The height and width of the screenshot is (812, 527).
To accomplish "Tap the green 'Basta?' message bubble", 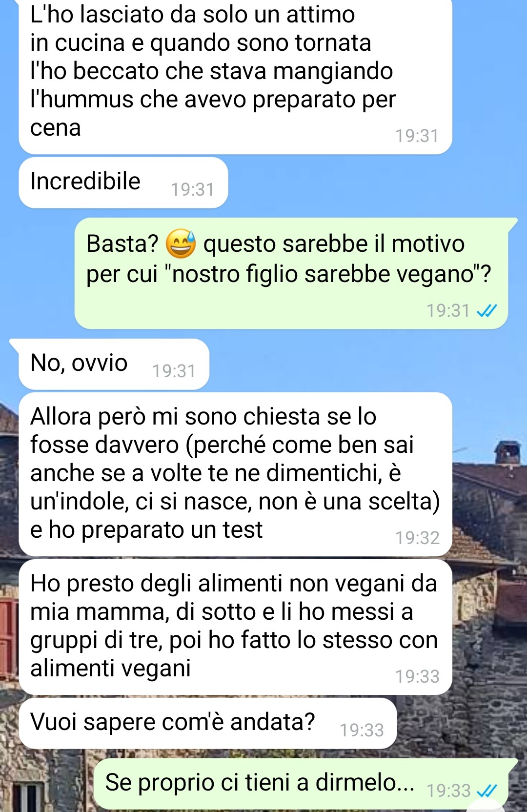I will (x=291, y=273).
